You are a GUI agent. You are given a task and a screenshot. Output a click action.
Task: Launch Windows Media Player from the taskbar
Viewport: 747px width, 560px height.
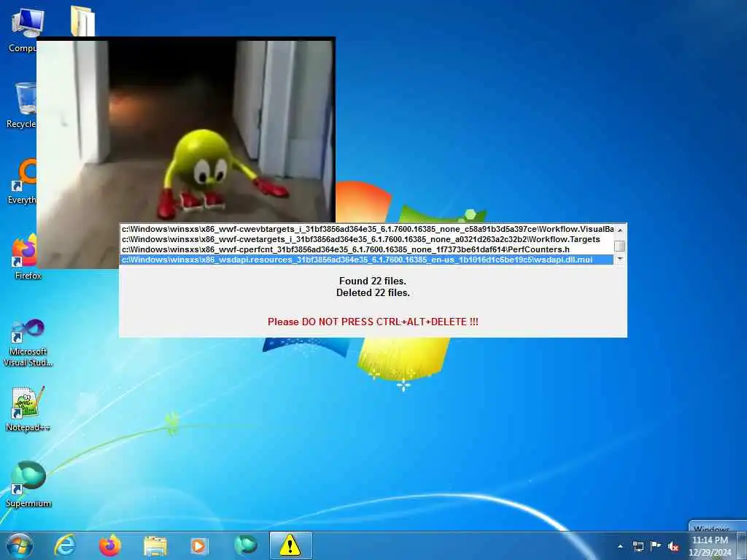(x=199, y=546)
